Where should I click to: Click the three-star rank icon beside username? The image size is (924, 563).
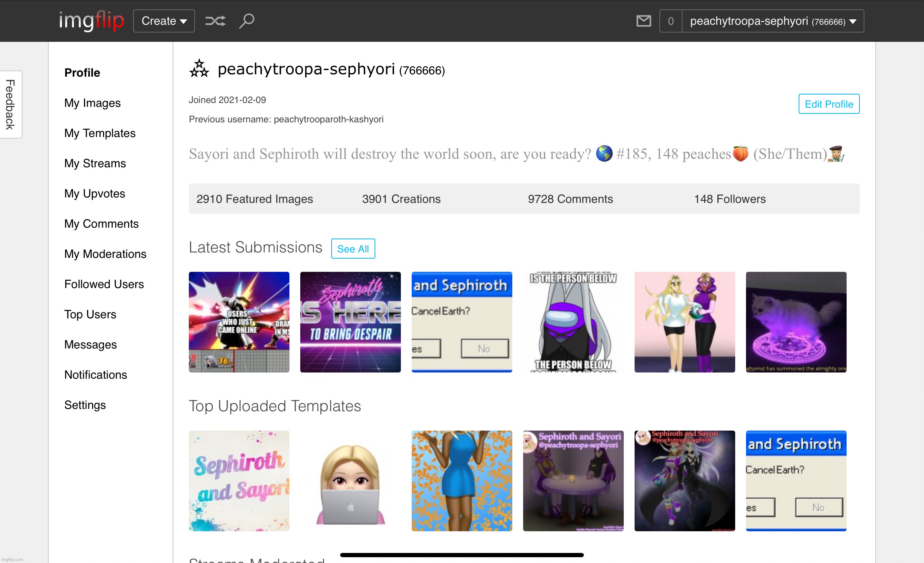(x=199, y=69)
